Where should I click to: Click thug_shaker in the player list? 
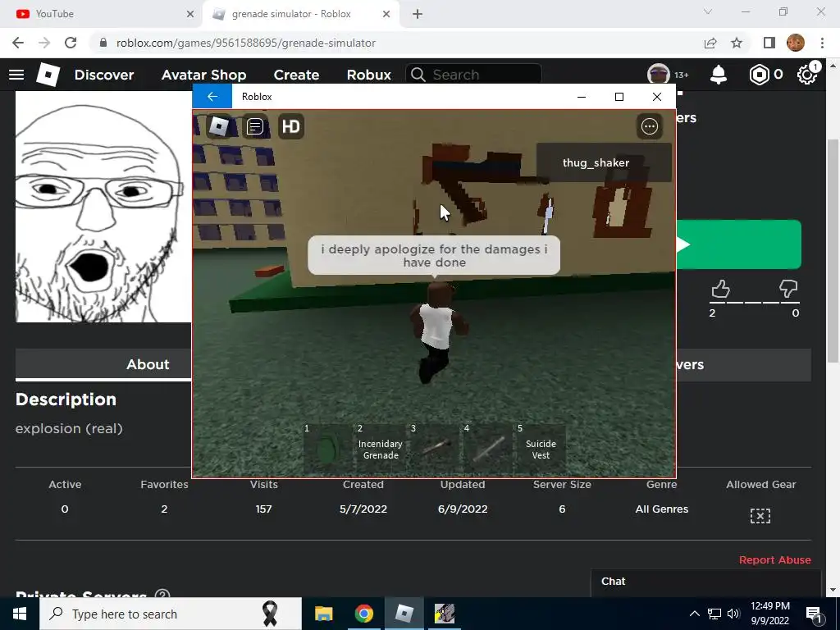pos(604,163)
